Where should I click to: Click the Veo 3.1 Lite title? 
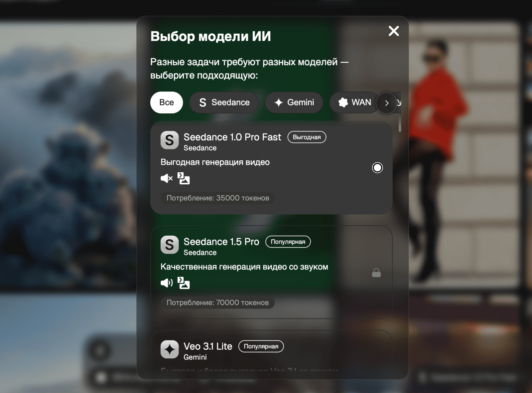208,346
